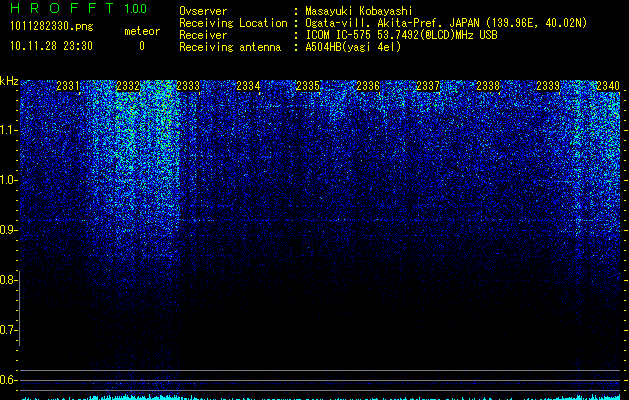Click time marker 2333

188,86
